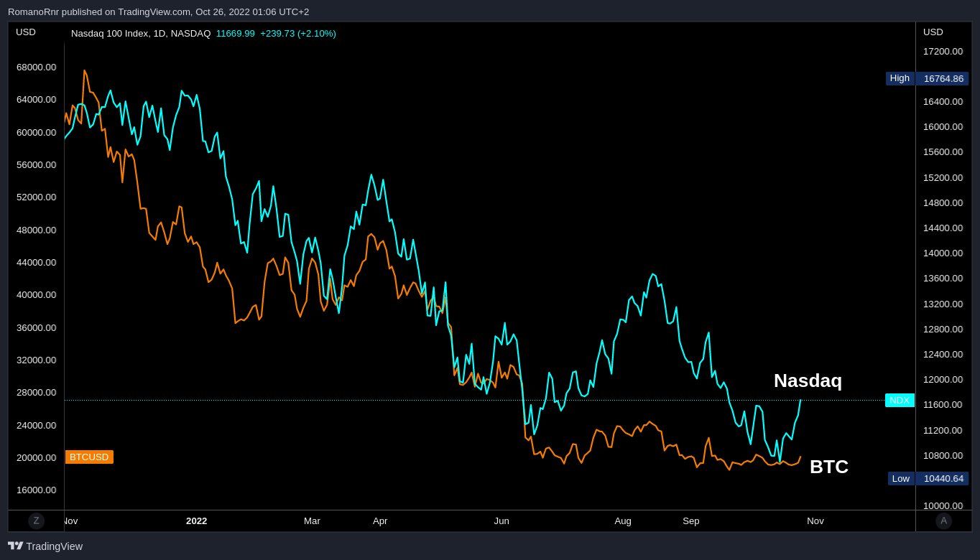Image resolution: width=980 pixels, height=560 pixels.
Task: Click the RomanoRnr published attribution text
Action: pos(159,12)
